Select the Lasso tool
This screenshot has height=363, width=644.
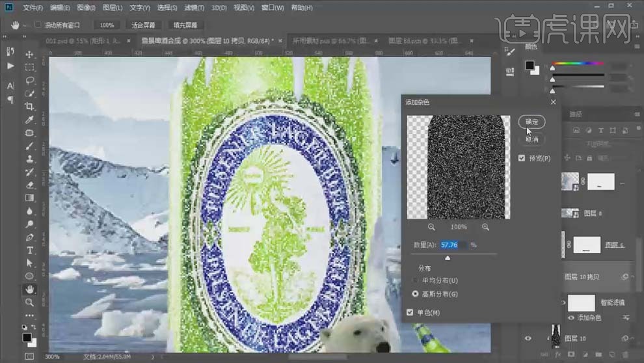[30, 80]
